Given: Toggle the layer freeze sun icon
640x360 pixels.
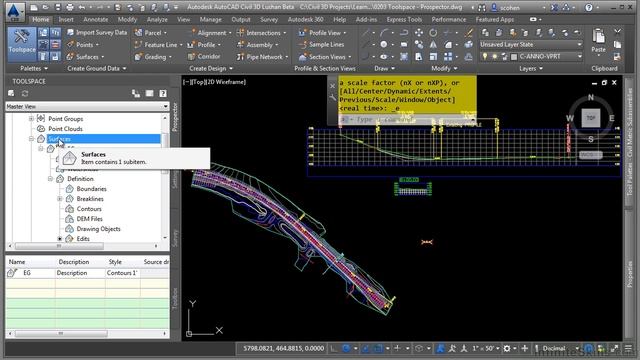Looking at the screenshot, I should pos(494,57).
